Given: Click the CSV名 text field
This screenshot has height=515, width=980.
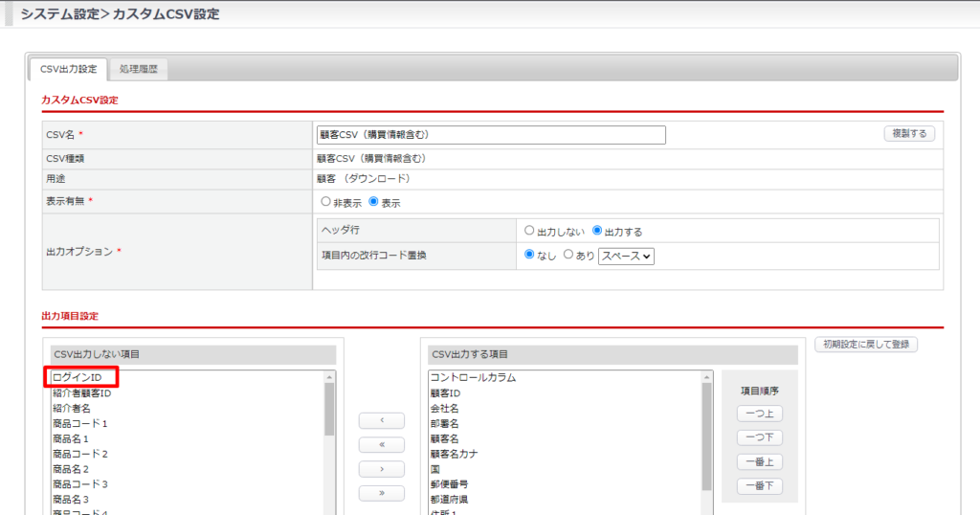Looking at the screenshot, I should point(490,135).
